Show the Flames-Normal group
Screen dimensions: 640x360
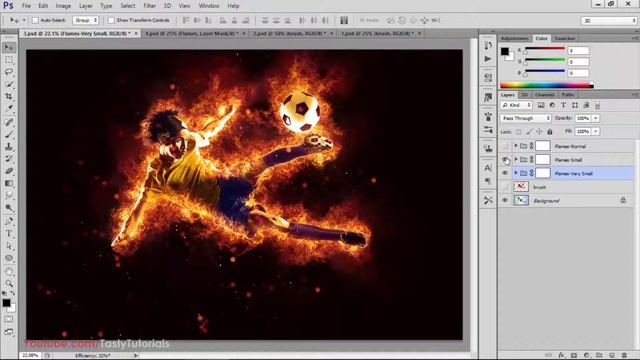pos(505,146)
